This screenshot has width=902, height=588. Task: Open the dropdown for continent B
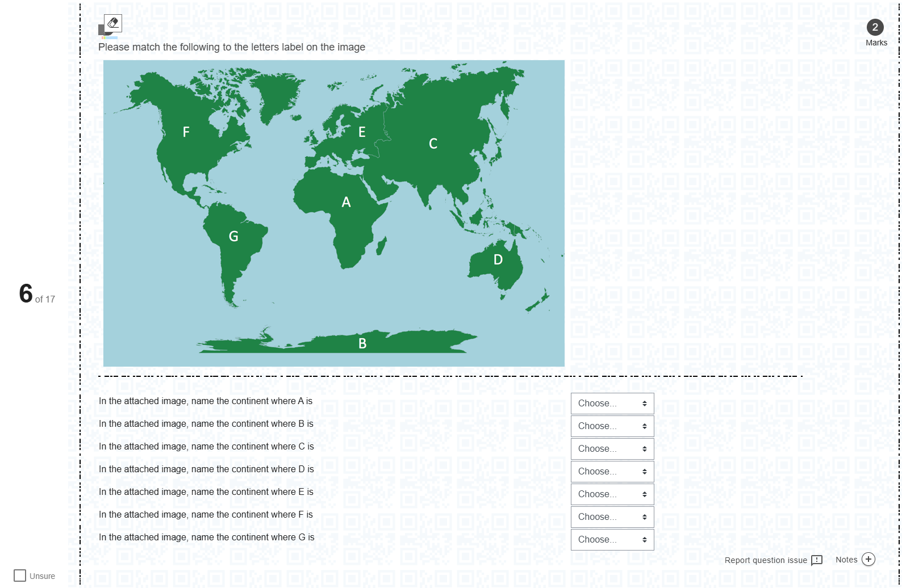[x=612, y=426]
